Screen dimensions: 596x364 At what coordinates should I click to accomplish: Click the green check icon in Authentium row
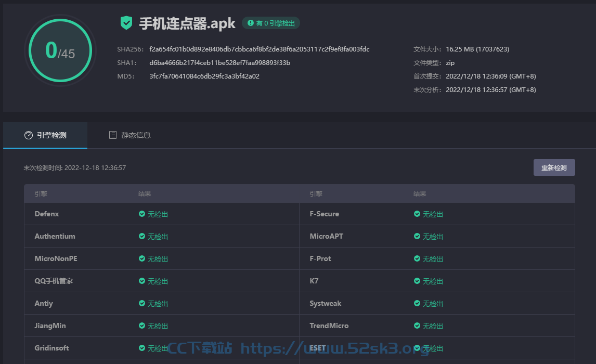click(142, 236)
